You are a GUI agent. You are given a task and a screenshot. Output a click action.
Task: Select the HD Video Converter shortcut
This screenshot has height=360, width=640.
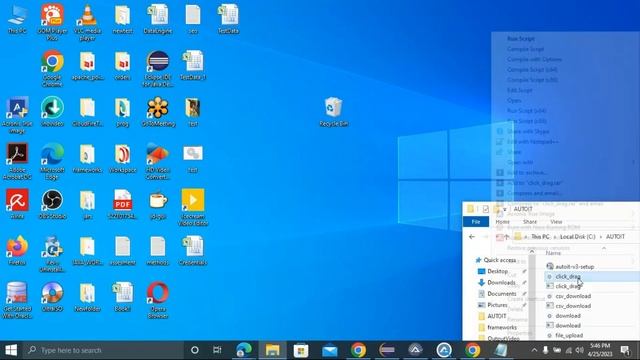(x=158, y=161)
